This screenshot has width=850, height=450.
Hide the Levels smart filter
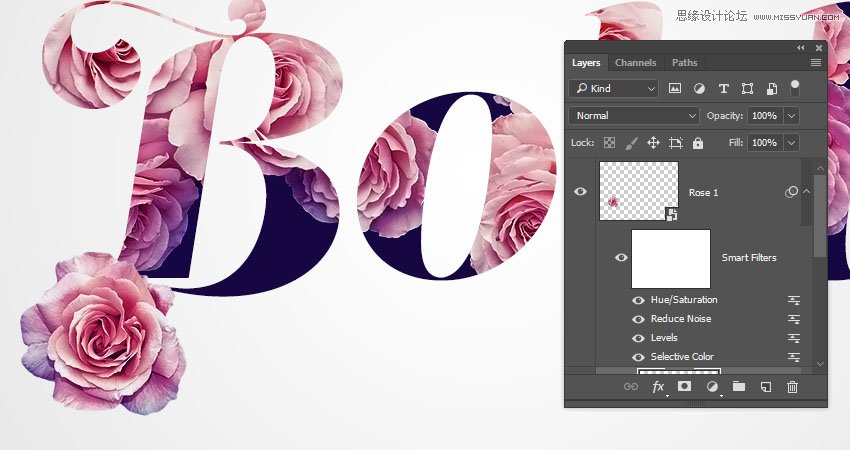(638, 338)
